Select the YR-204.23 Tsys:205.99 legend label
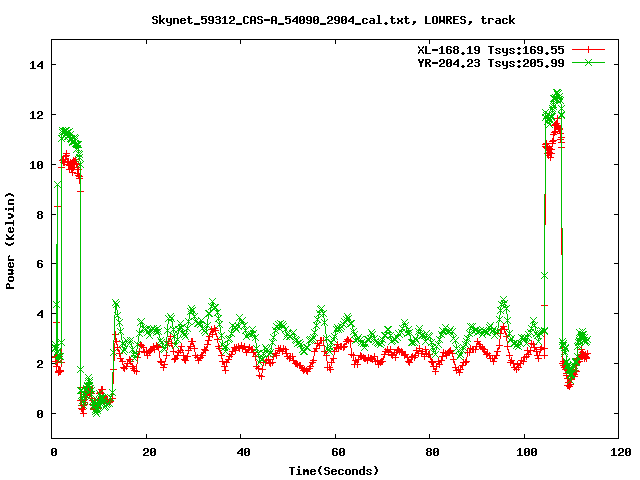Viewport: 640px width, 480px height. pyautogui.click(x=491, y=63)
